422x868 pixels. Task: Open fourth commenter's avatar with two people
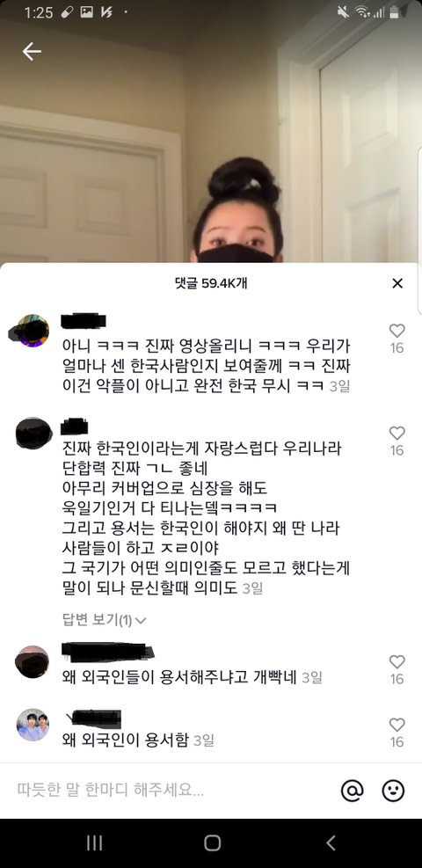[33, 725]
